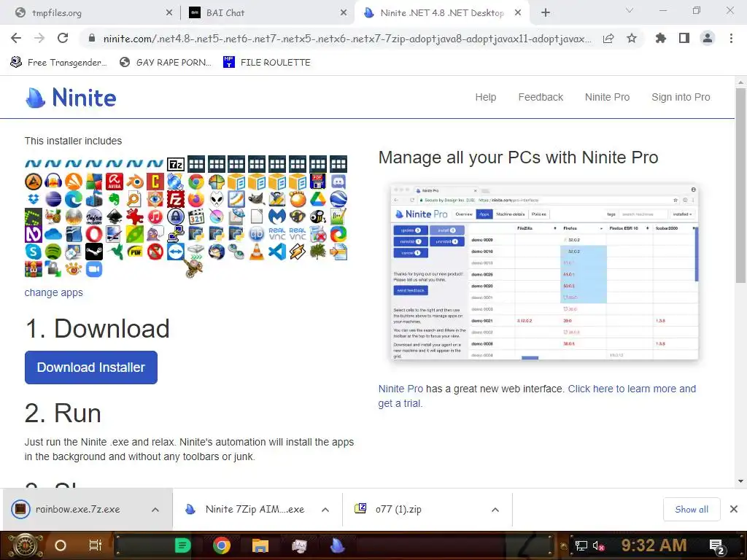Click the change apps link

point(54,292)
